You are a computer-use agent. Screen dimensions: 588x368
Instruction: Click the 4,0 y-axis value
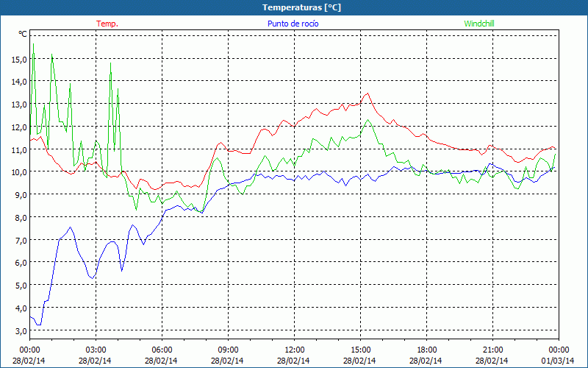coord(21,308)
